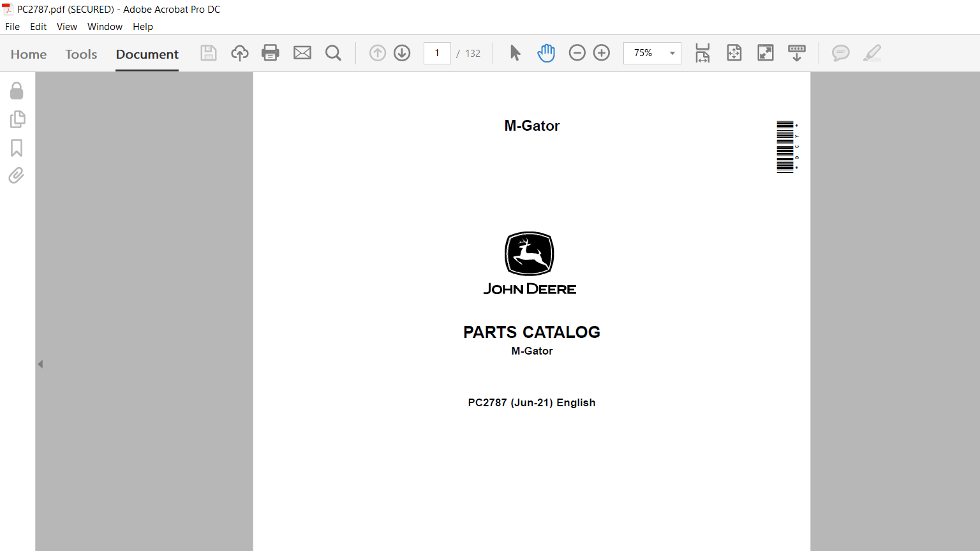980x551 pixels.
Task: Print the document with printer icon
Action: 271,53
